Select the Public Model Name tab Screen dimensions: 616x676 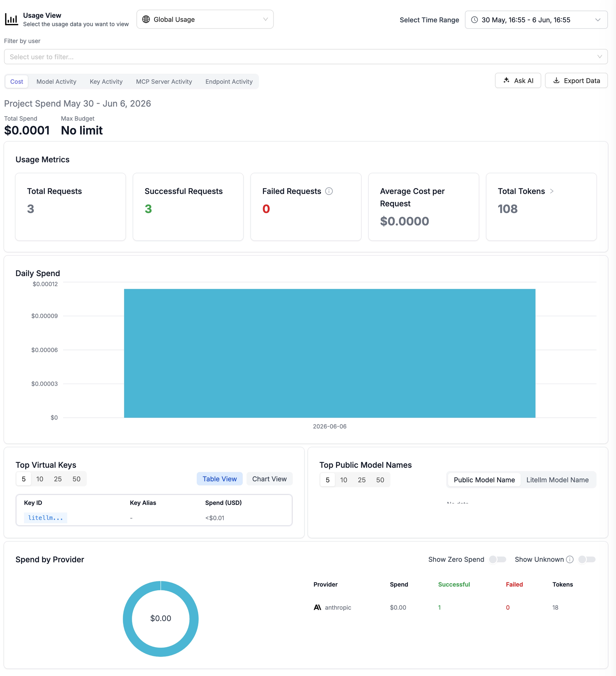pos(484,480)
